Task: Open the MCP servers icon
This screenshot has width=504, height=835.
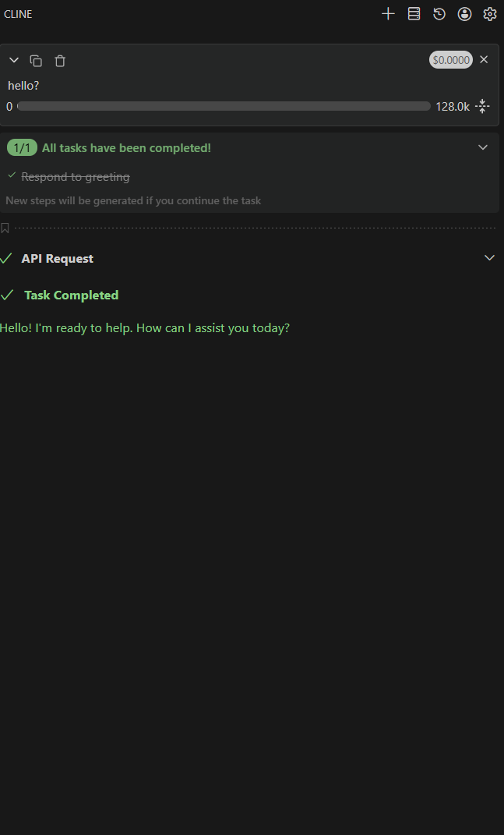Action: tap(414, 14)
